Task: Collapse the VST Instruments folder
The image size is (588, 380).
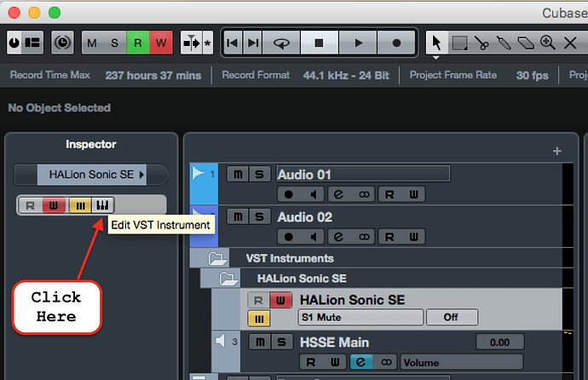Action: (217, 258)
